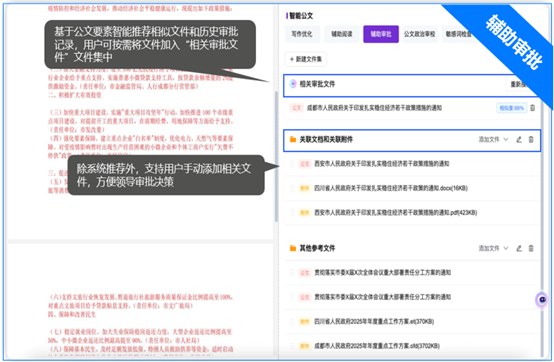
Task: Open 四川省人民政府 docx attachment (16KB)
Action: [391, 188]
